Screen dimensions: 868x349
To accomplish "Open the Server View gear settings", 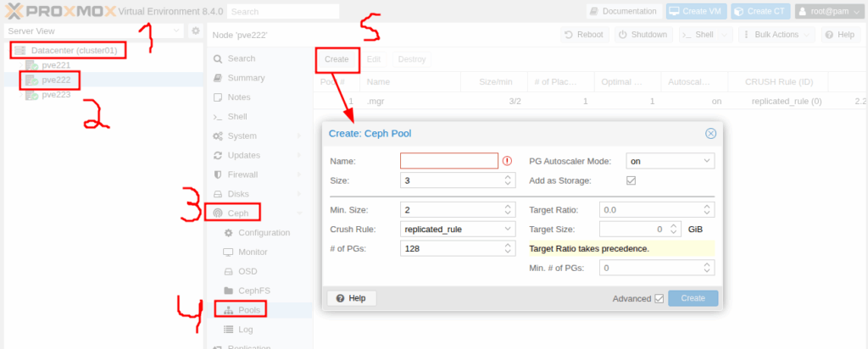I will coord(196,31).
